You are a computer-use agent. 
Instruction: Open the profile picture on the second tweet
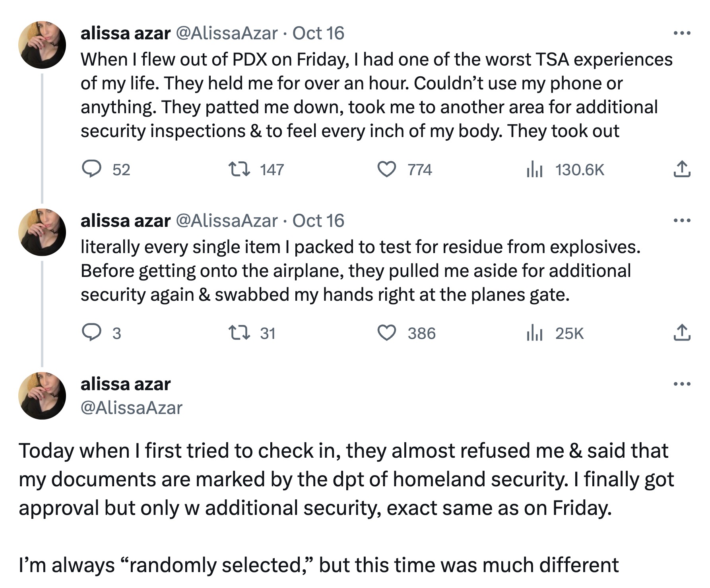click(x=42, y=232)
